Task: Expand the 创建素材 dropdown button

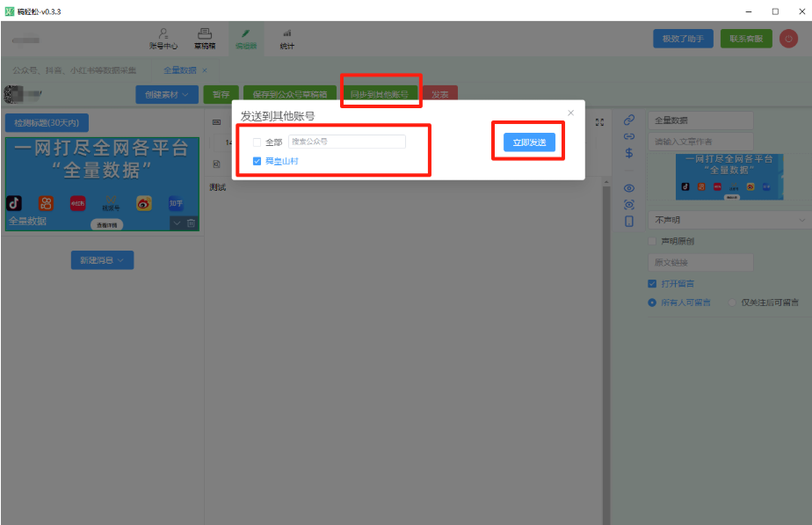Action: 166,94
